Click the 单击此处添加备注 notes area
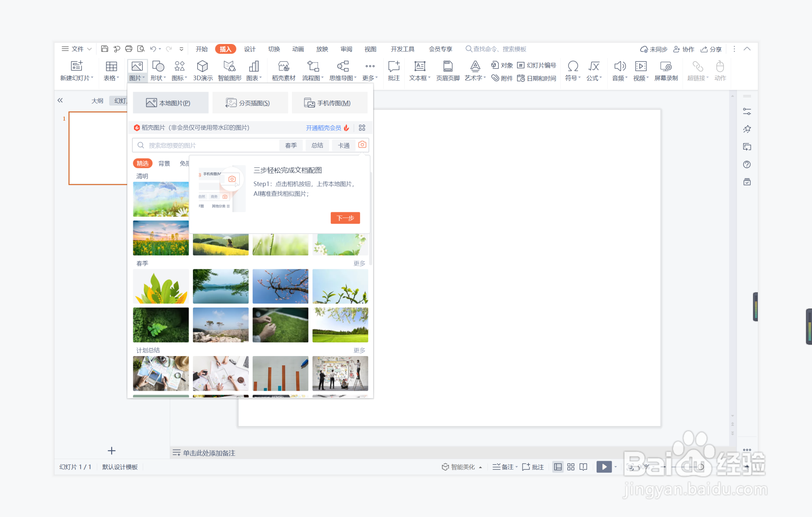This screenshot has width=812, height=517. click(209, 453)
